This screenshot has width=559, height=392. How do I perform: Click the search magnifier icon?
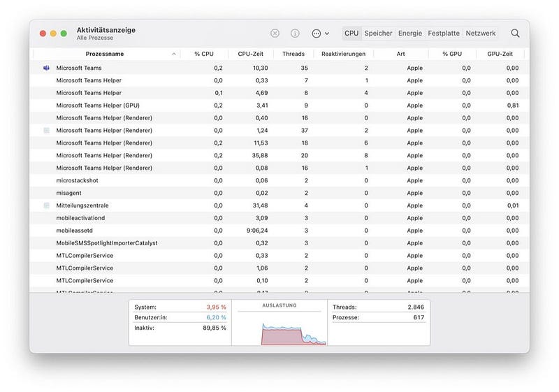point(515,33)
